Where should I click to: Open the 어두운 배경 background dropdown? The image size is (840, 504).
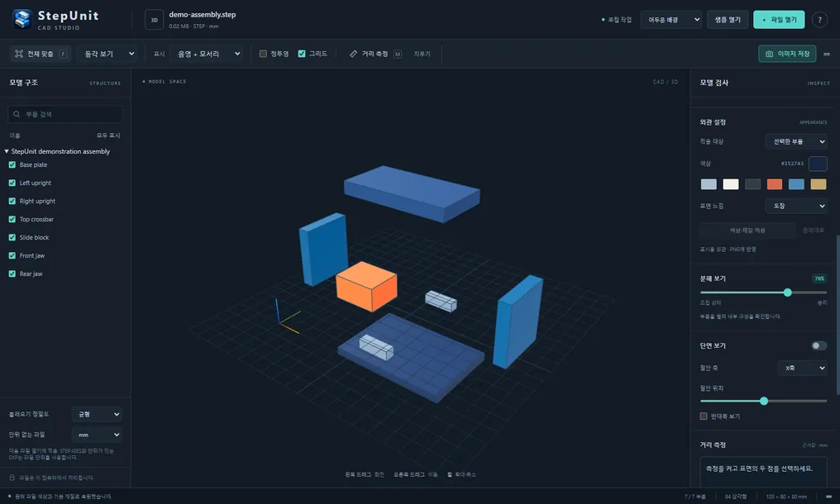tap(671, 20)
